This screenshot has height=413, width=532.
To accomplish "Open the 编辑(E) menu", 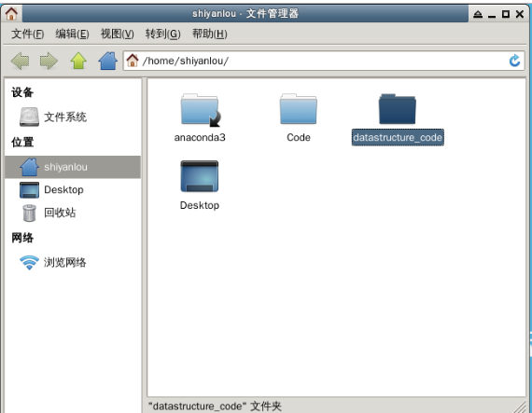I will click(x=72, y=34).
